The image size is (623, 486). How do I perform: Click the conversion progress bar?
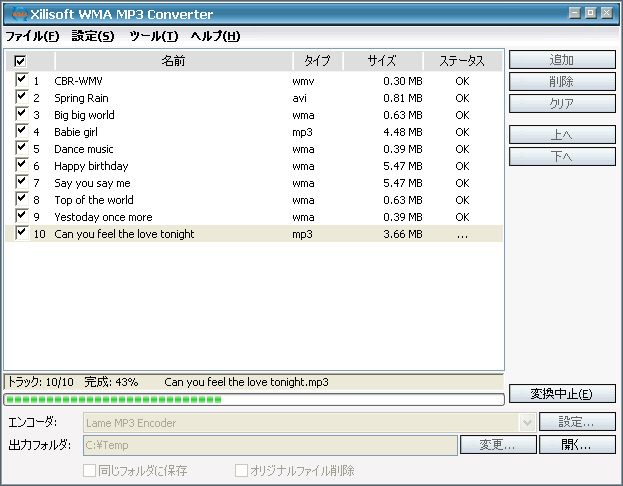[x=254, y=399]
